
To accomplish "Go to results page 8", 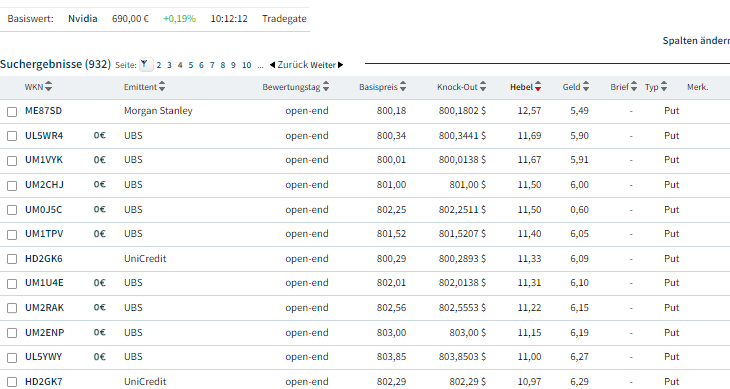I will tap(223, 65).
